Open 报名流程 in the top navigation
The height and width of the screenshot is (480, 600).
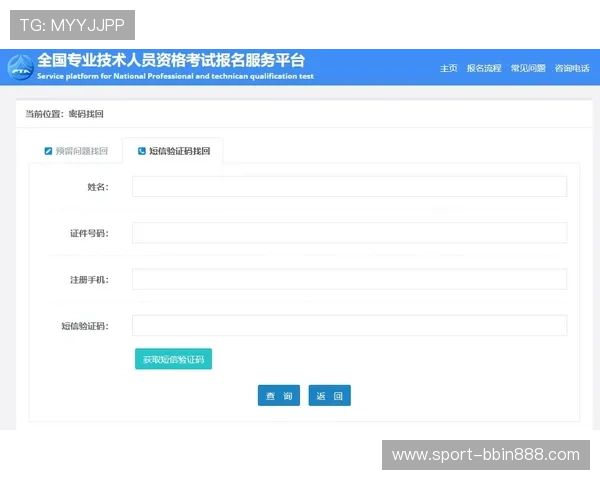pos(484,69)
